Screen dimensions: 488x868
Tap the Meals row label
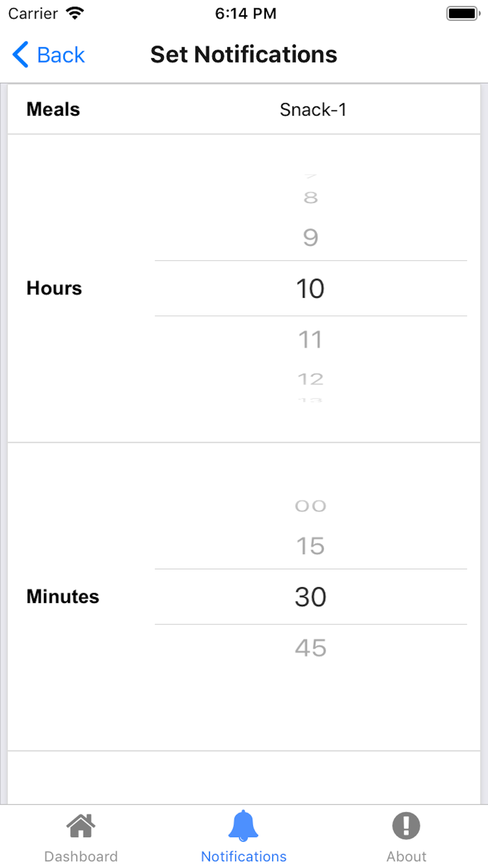click(x=53, y=110)
